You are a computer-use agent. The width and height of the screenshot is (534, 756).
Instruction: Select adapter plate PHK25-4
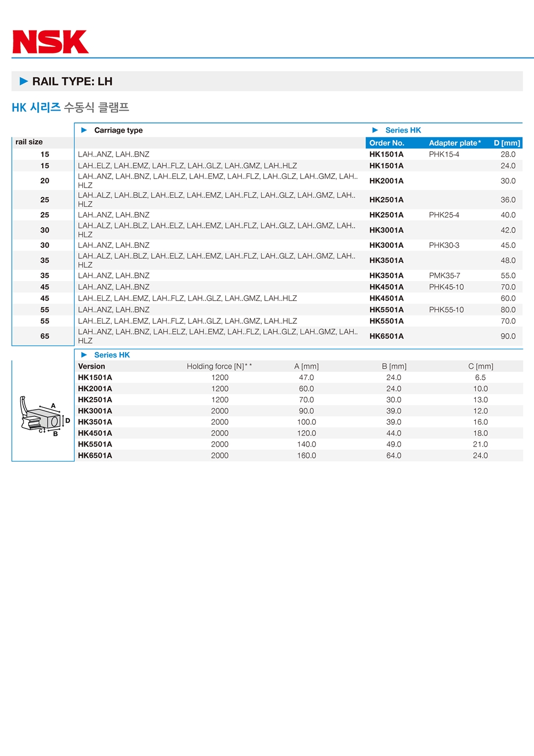(x=444, y=215)
